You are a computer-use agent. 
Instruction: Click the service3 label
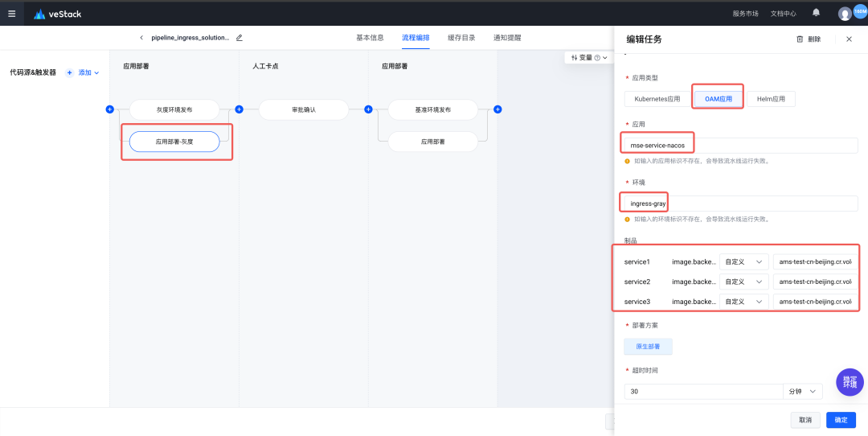[x=637, y=302]
